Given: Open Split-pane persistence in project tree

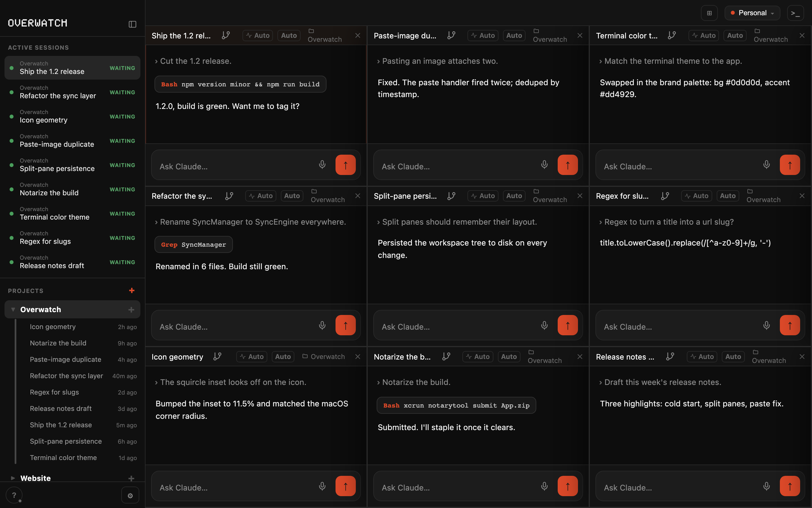Looking at the screenshot, I should tap(79, 441).
